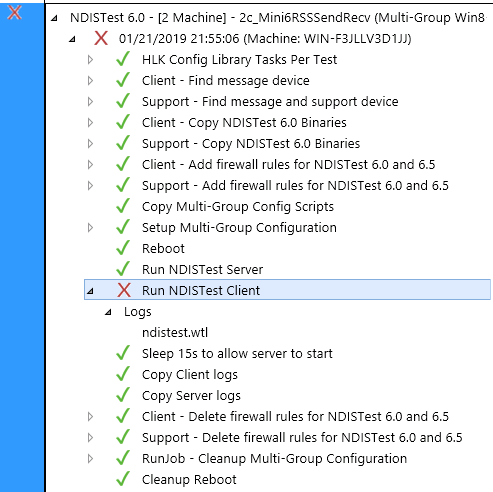Select RunJob - Cleanup Multi-Group Configuration label

click(274, 459)
